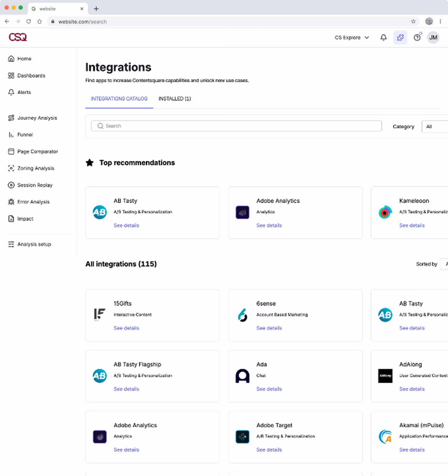Open the integrations puzzle icon in header
This screenshot has width=448, height=476.
(400, 37)
